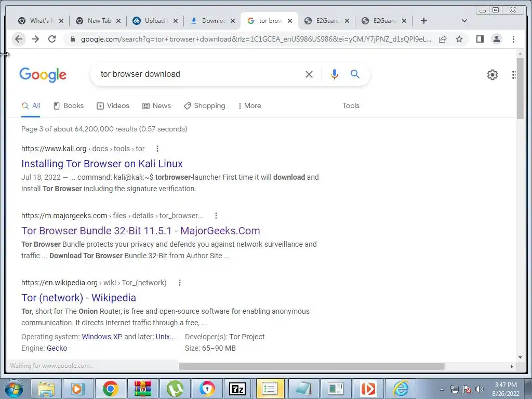Open options for the kali.org result

tap(157, 149)
